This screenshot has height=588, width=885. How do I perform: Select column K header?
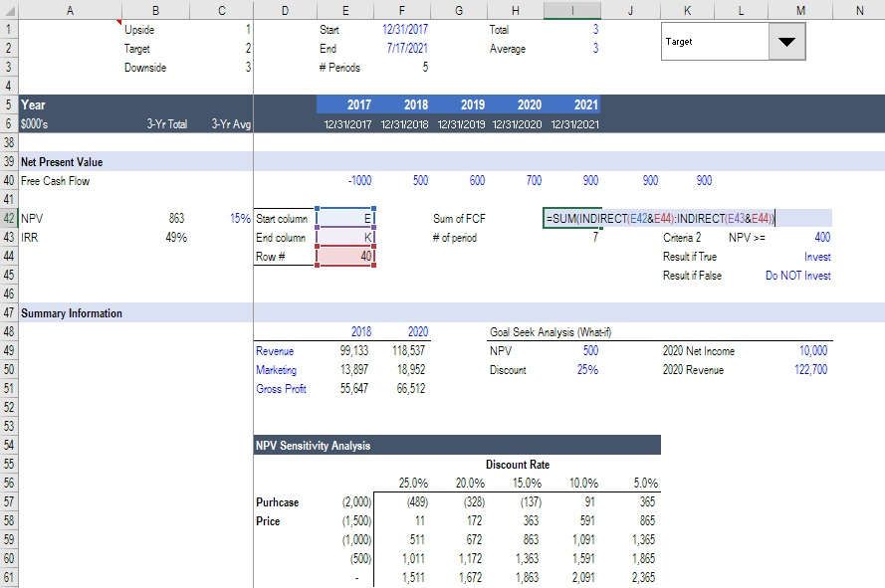coord(688,10)
